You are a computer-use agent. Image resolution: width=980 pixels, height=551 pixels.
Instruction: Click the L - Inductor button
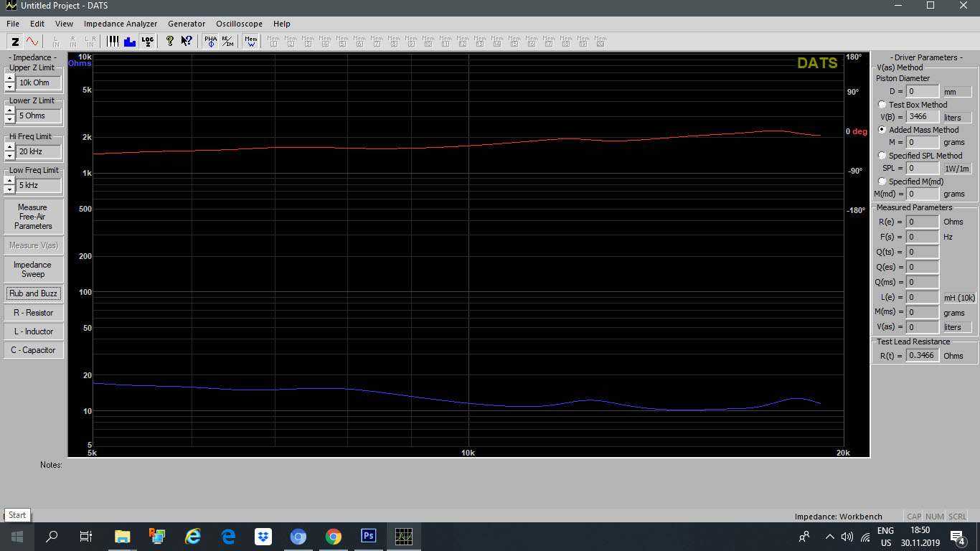click(33, 331)
